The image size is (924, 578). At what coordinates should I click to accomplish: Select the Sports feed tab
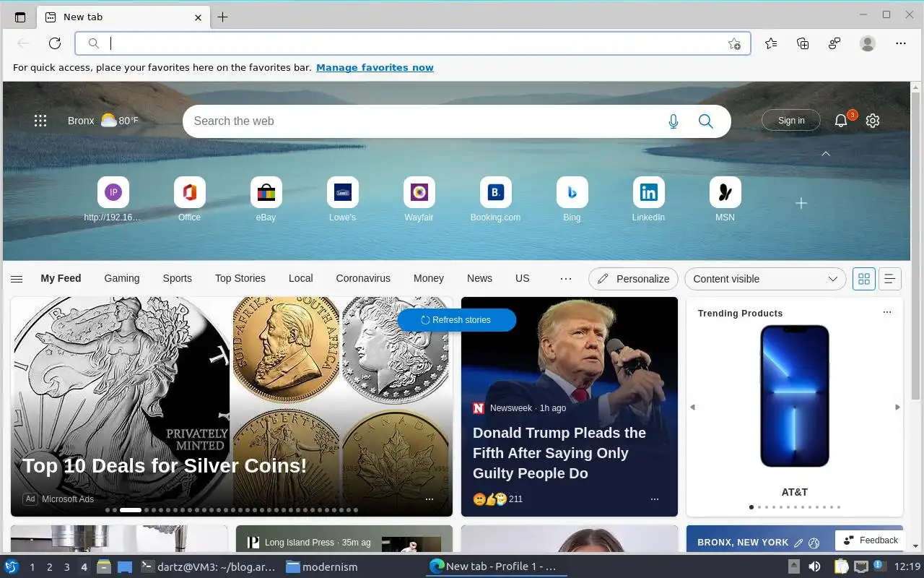click(177, 278)
